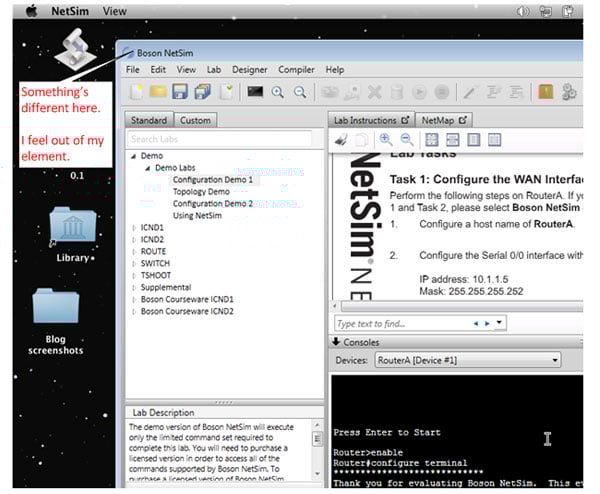Open find options dropdown arrow
The width and height of the screenshot is (600, 494).
pos(499,322)
